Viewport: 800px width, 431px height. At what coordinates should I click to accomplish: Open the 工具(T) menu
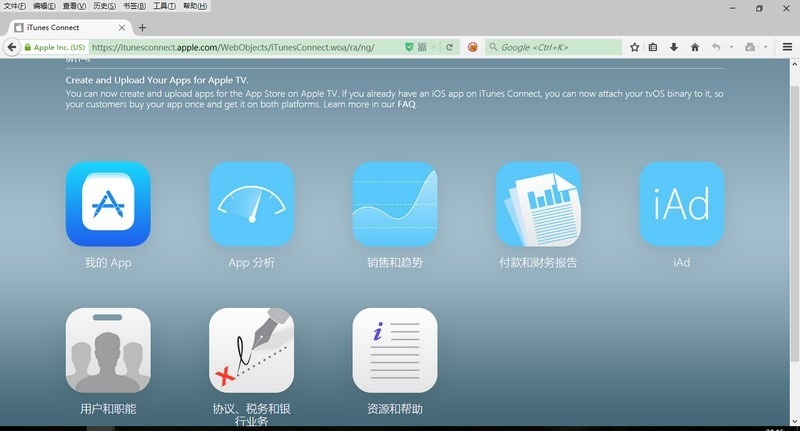pos(164,6)
